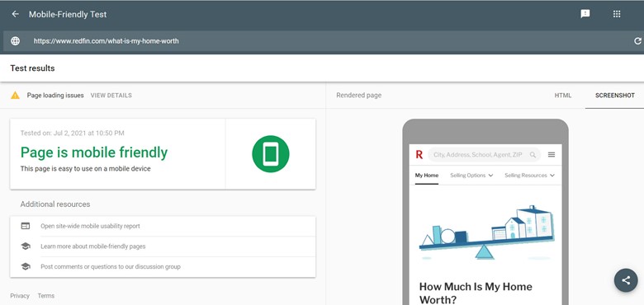Open the hamburger menu in rendered page
The width and height of the screenshot is (644, 305).
(552, 154)
